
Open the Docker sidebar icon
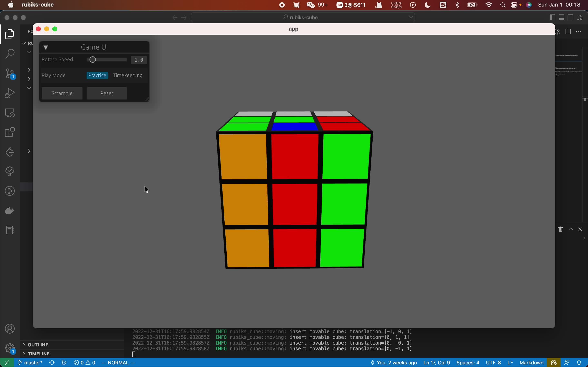10,210
